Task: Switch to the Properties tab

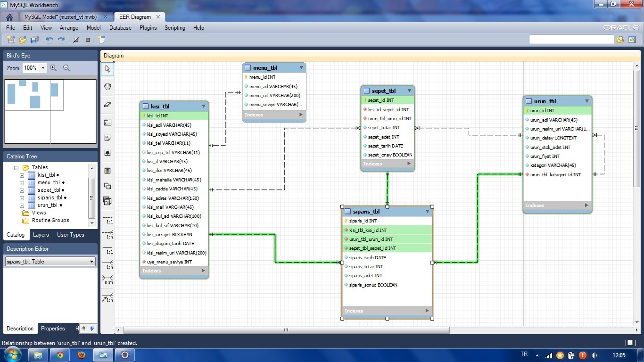Action: tap(53, 329)
